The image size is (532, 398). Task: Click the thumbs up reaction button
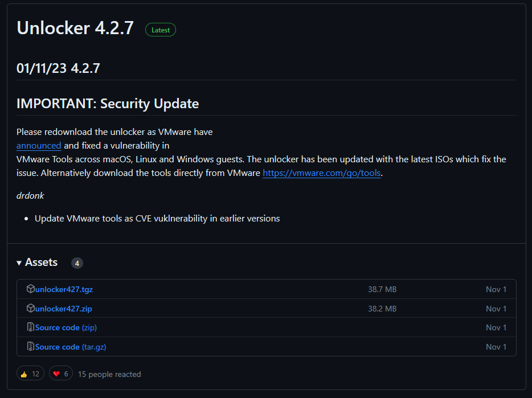pyautogui.click(x=30, y=373)
